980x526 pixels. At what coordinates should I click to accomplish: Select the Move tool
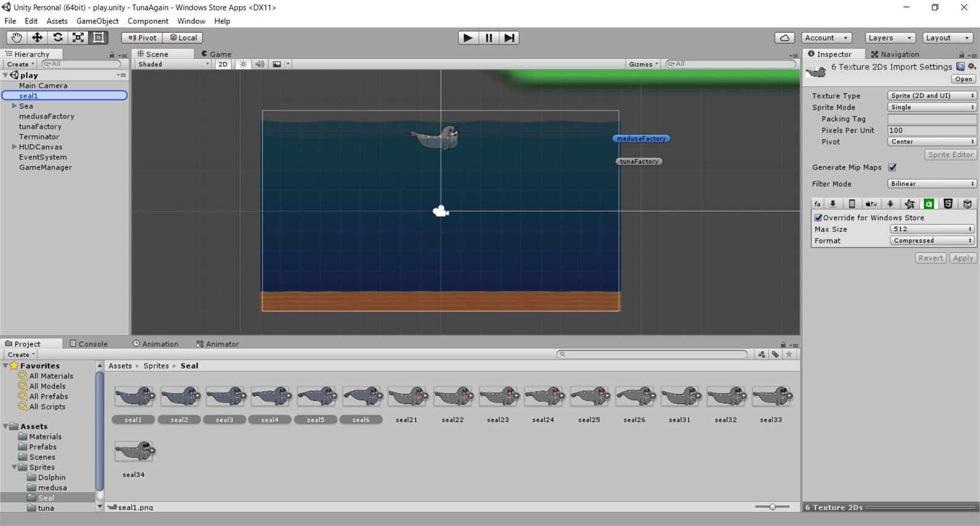tap(37, 37)
